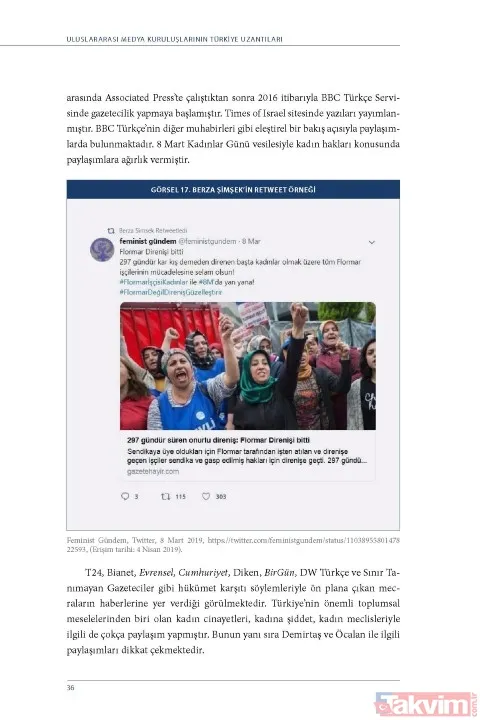Click the Takvim logo watermark

(425, 703)
